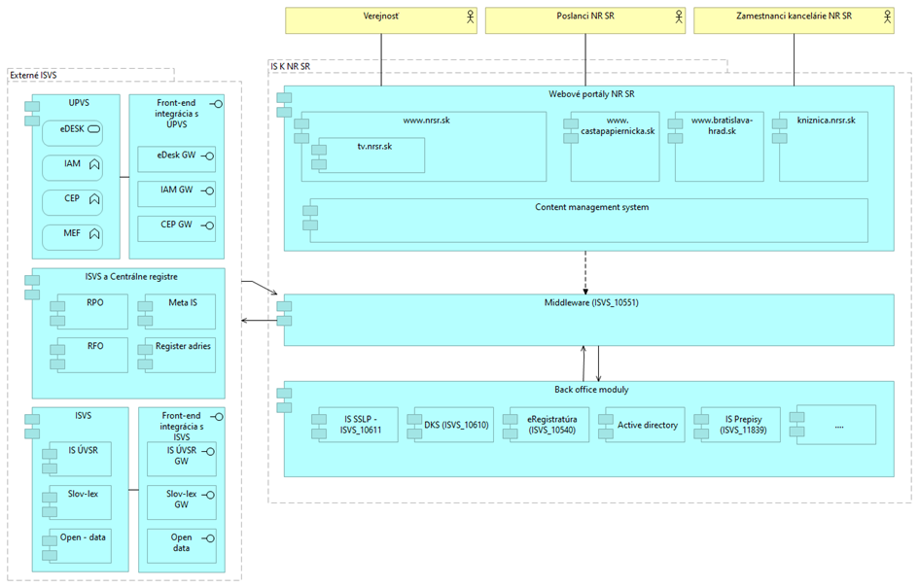Select the Poslanci NR SR actor label
919x588 pixels.
(585, 16)
